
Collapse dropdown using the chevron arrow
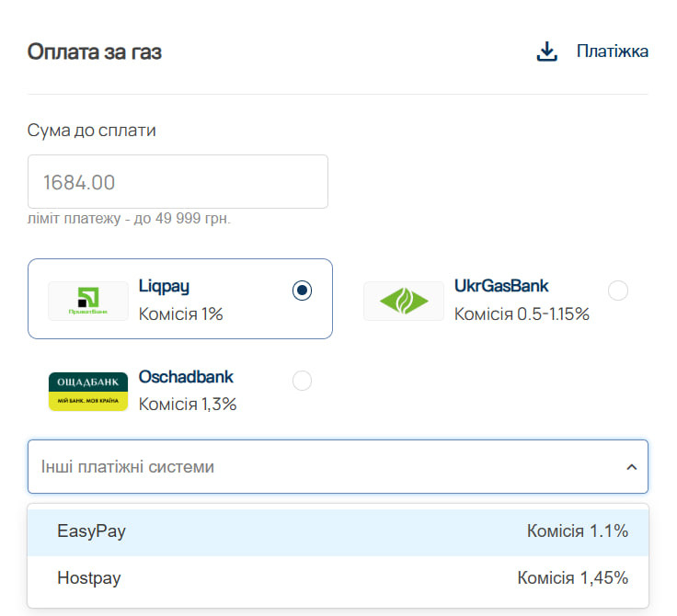click(631, 467)
